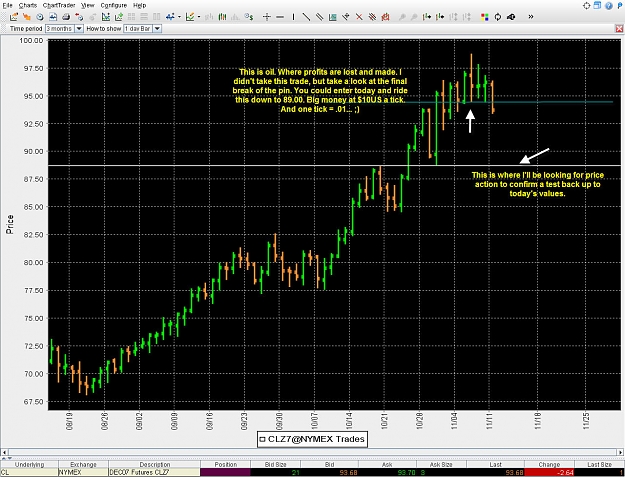The image size is (625, 477).
Task: Click the red arrow refresh clock icon
Action: [79, 17]
